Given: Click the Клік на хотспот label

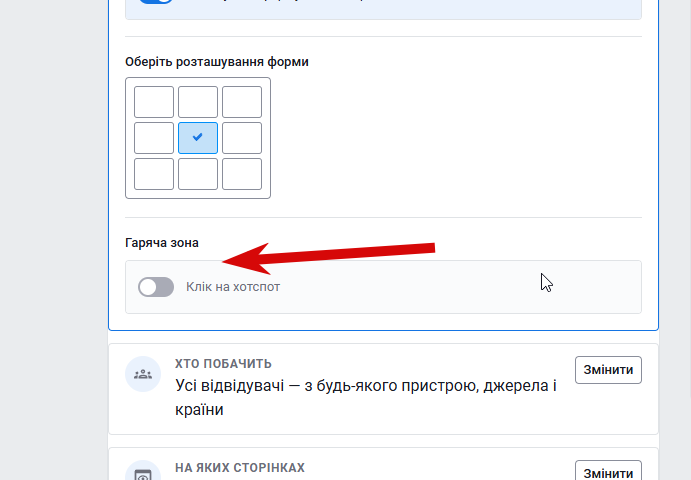Looking at the screenshot, I should [x=233, y=287].
